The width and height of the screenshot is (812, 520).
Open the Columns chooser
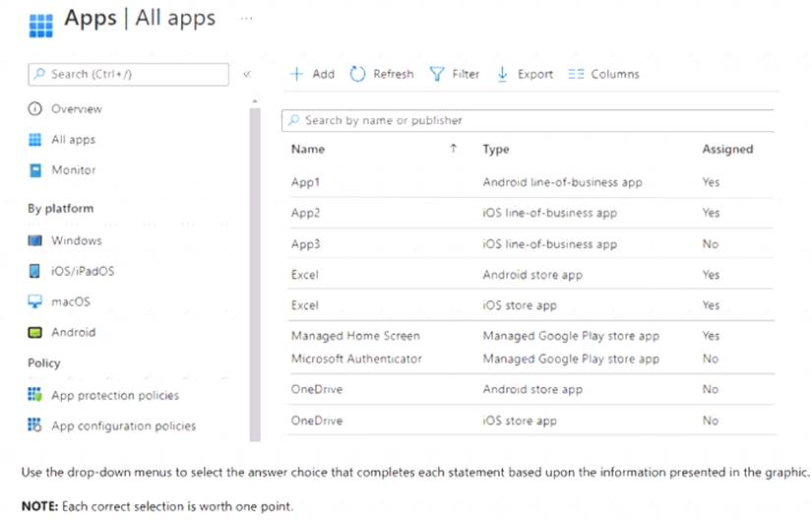coord(615,74)
